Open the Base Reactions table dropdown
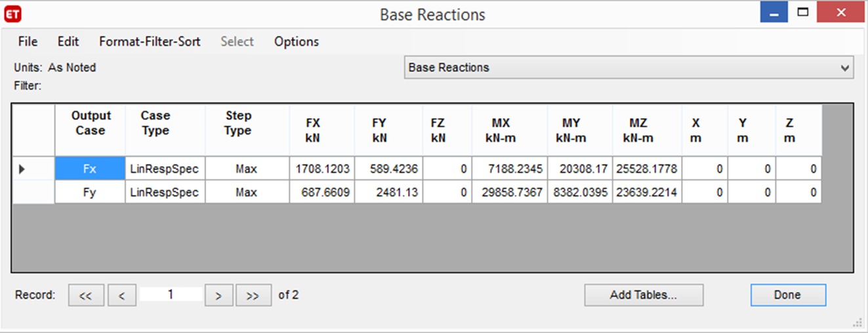Screen dimensions: 868x333 pyautogui.click(x=844, y=68)
